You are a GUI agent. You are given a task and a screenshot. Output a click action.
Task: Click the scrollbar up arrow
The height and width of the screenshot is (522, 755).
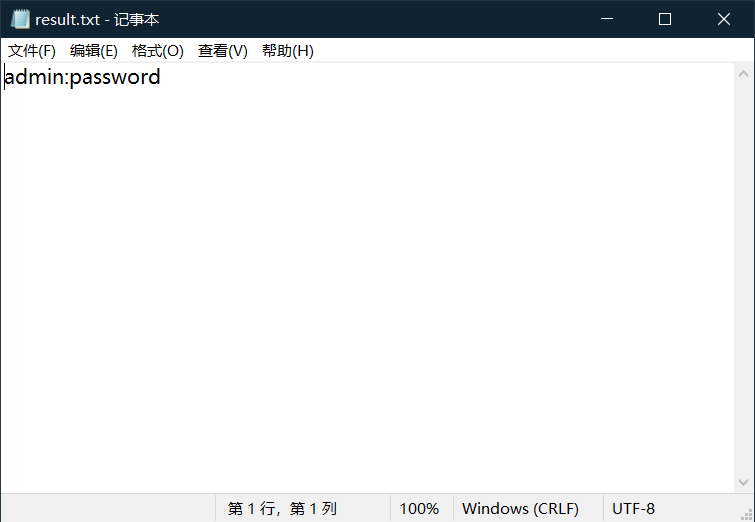[x=743, y=74]
